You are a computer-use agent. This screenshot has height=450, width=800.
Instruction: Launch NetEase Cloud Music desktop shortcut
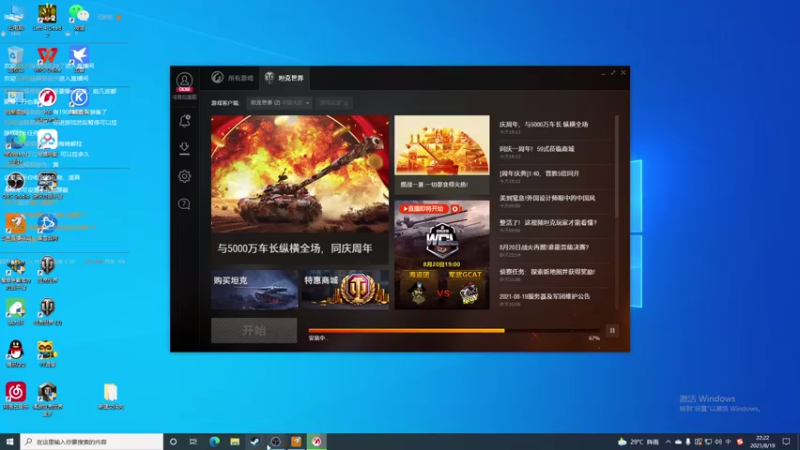point(15,396)
